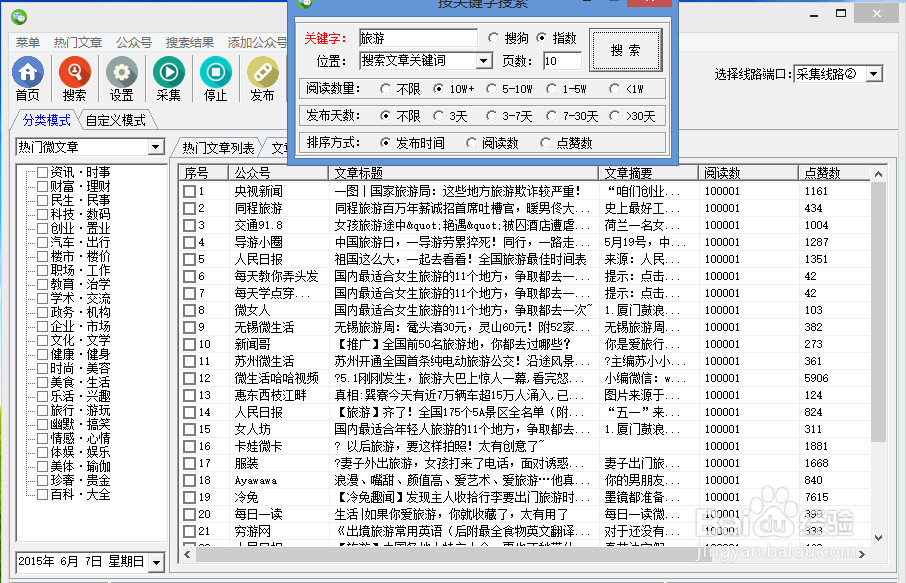Select the 科技·数码 tree item
This screenshot has width=906, height=583.
(80, 214)
